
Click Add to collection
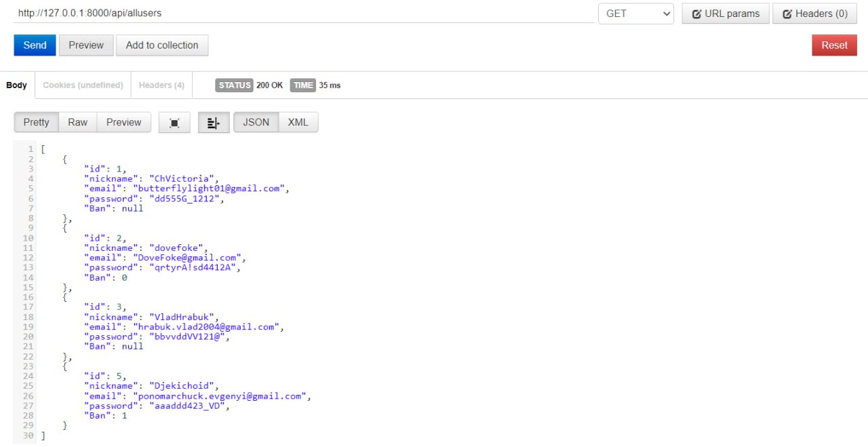162,45
